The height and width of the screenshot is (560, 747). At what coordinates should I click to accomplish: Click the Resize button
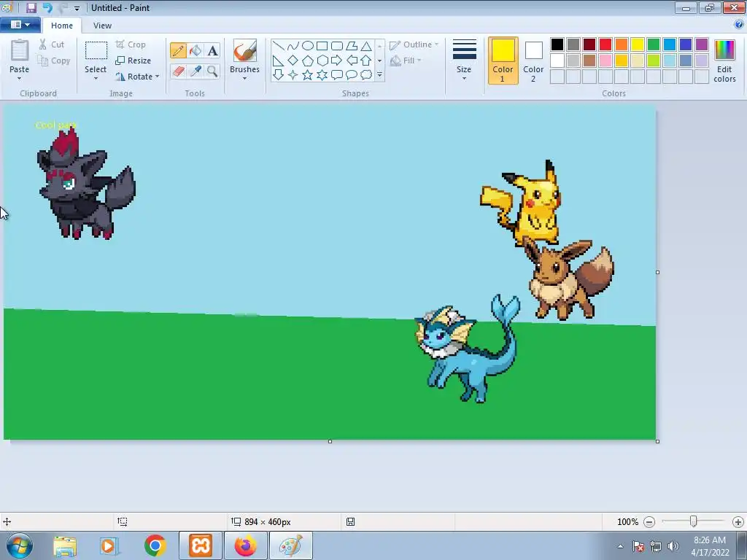133,61
